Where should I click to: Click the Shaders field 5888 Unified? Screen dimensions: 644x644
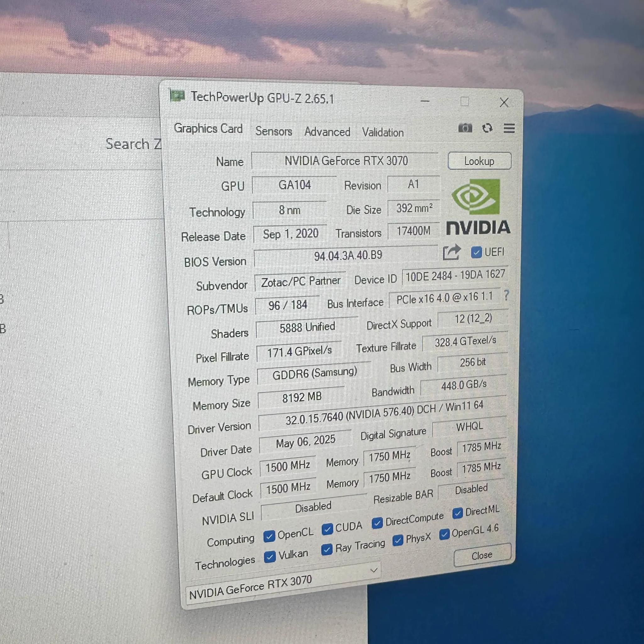(x=307, y=327)
